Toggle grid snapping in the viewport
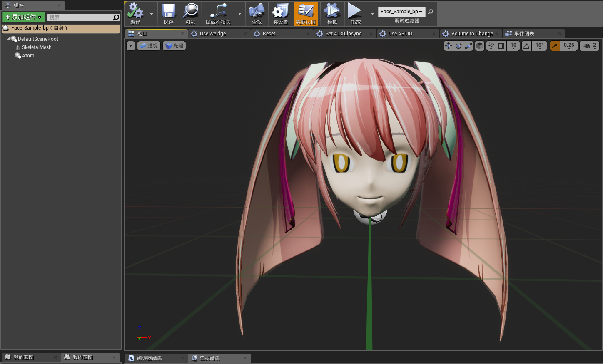The width and height of the screenshot is (603, 364). 501,46
